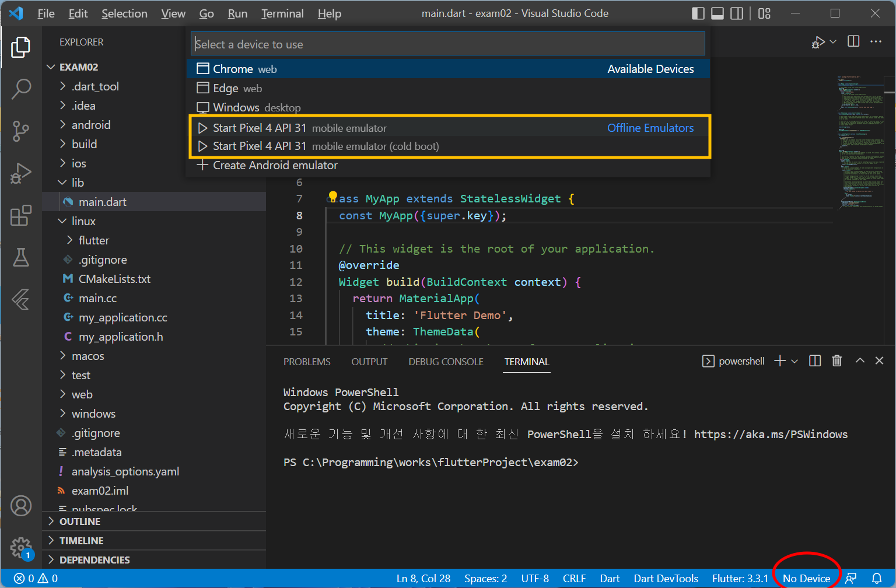Image resolution: width=896 pixels, height=588 pixels.
Task: Open the Extensions view
Action: click(x=21, y=215)
